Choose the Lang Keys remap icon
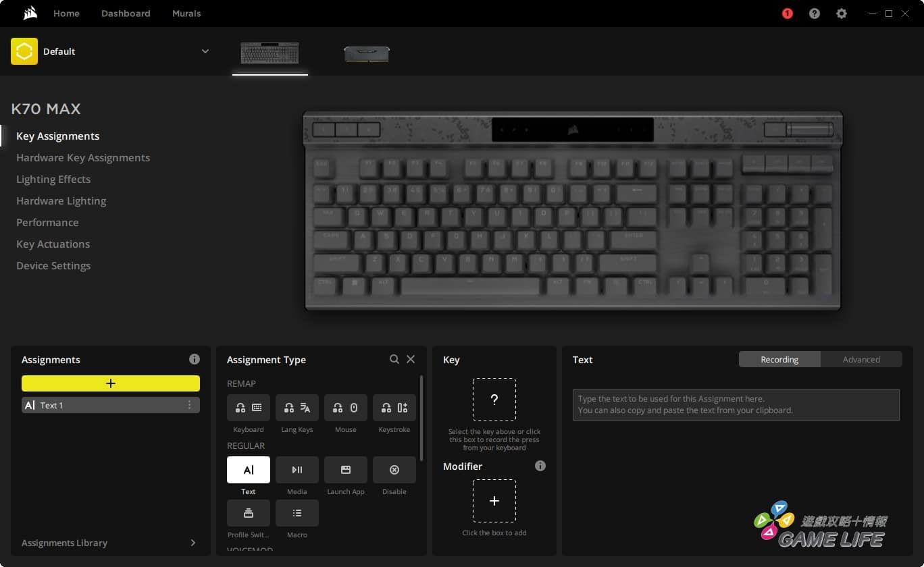This screenshot has height=567, width=924. (x=297, y=408)
